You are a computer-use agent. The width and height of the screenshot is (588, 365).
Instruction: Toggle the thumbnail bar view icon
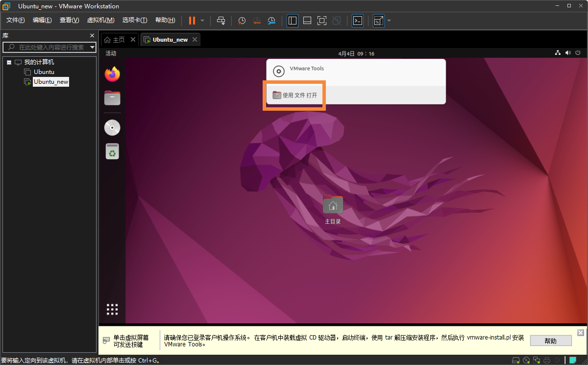[x=307, y=21]
